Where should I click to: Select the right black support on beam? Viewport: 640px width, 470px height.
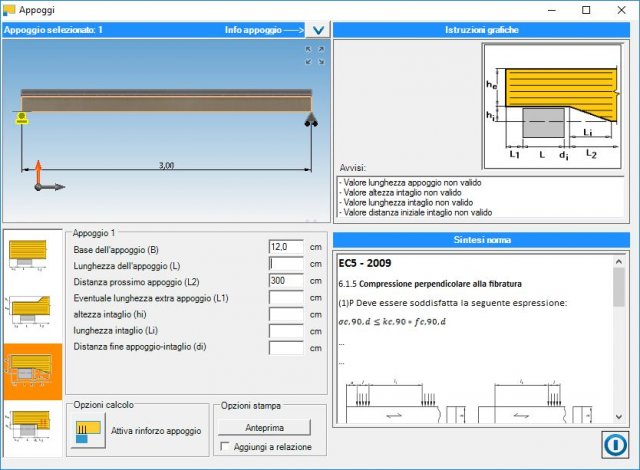point(312,120)
